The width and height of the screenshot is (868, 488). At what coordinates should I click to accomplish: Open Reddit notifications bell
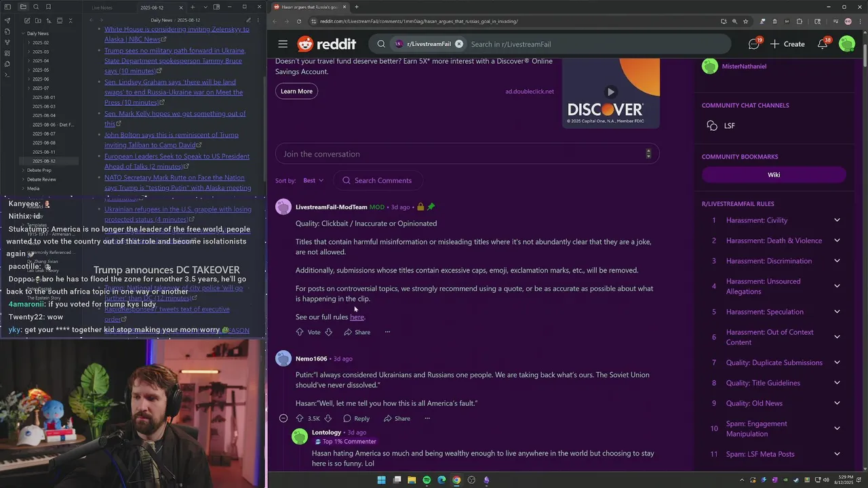click(x=823, y=44)
